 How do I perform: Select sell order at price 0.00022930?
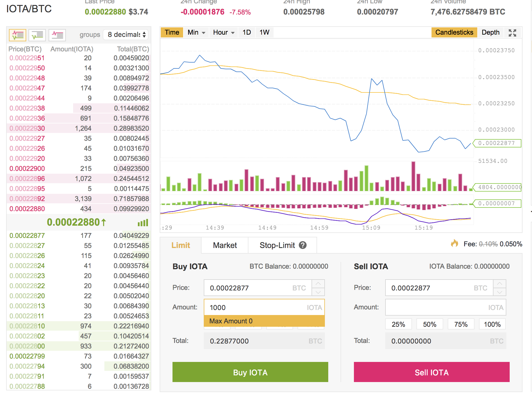79,128
